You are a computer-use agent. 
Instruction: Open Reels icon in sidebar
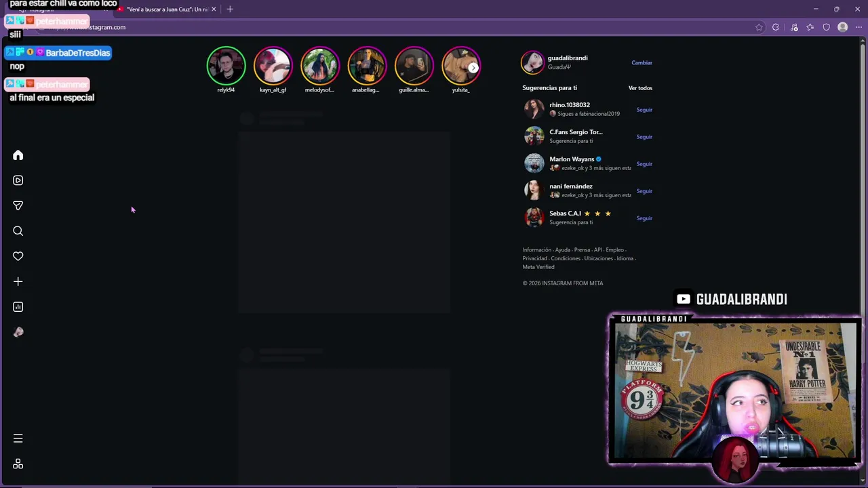[x=18, y=180]
